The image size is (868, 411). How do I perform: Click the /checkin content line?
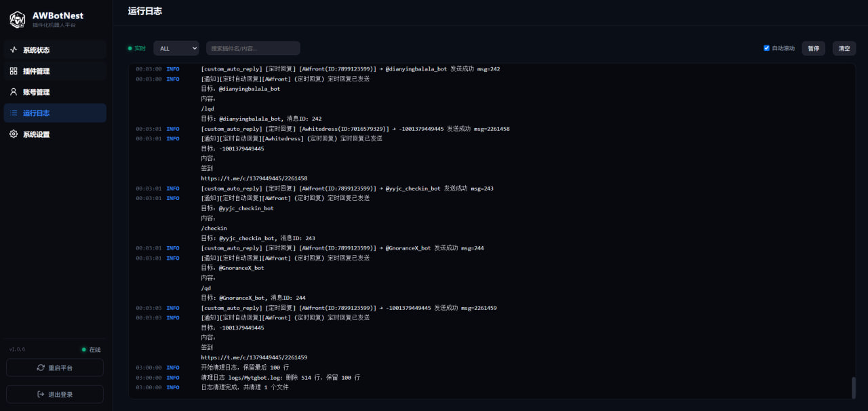point(214,228)
